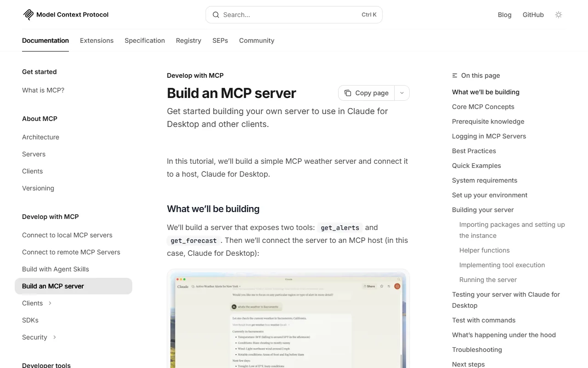The image size is (588, 368).
Task: Jump to Quick Examples section
Action: [476, 166]
